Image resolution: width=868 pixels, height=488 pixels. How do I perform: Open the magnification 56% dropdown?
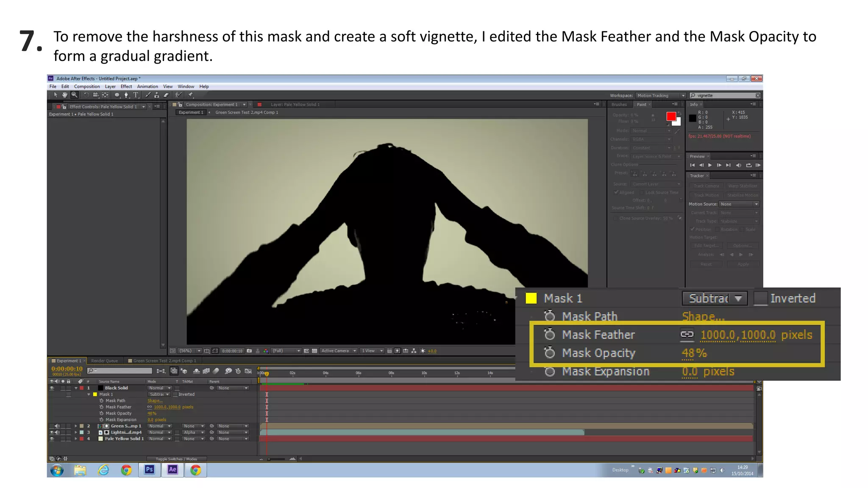[x=189, y=351]
